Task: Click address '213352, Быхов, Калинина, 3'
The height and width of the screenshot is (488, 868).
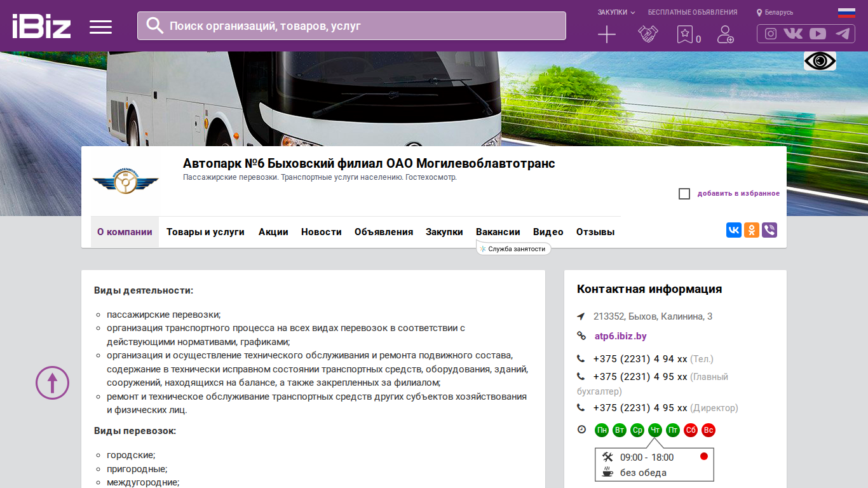Action: click(x=653, y=316)
